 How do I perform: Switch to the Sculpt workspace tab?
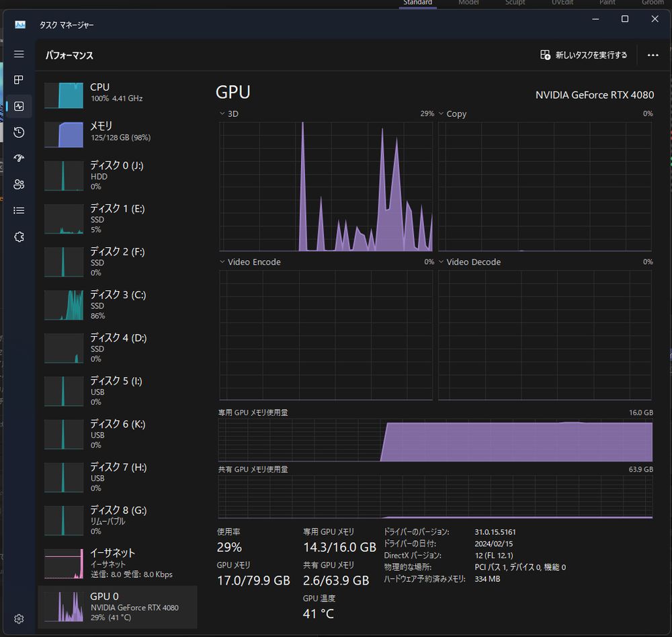[515, 3]
